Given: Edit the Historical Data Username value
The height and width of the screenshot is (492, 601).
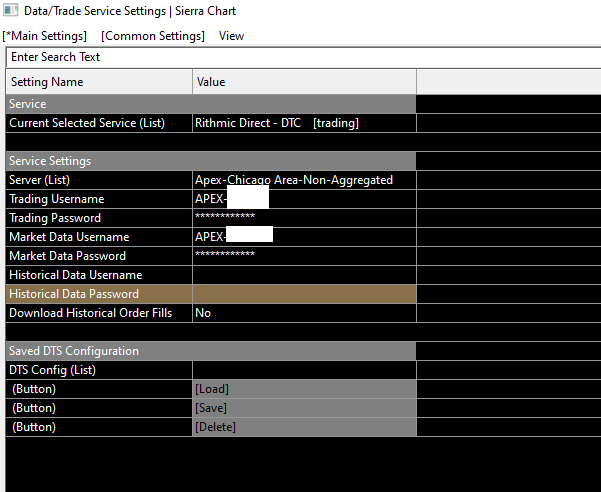Looking at the screenshot, I should [x=304, y=275].
